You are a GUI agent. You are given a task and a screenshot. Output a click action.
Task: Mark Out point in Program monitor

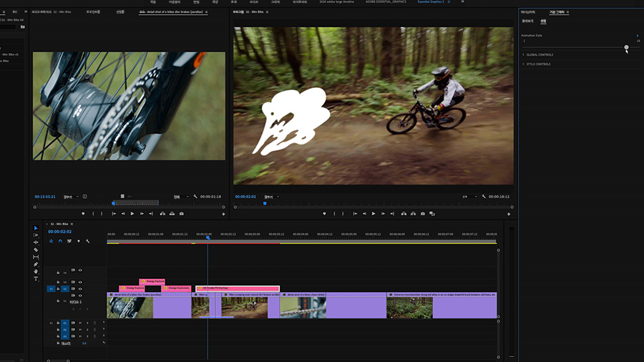tap(343, 213)
